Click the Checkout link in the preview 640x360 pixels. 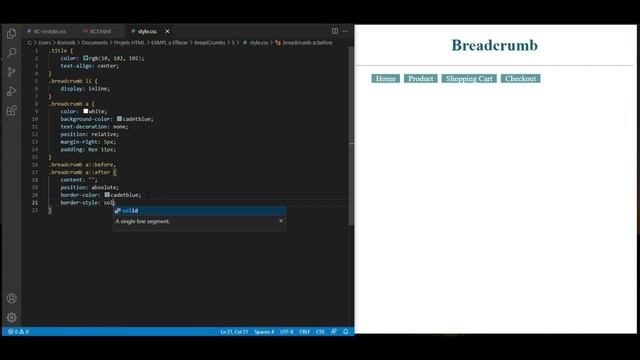(x=520, y=78)
